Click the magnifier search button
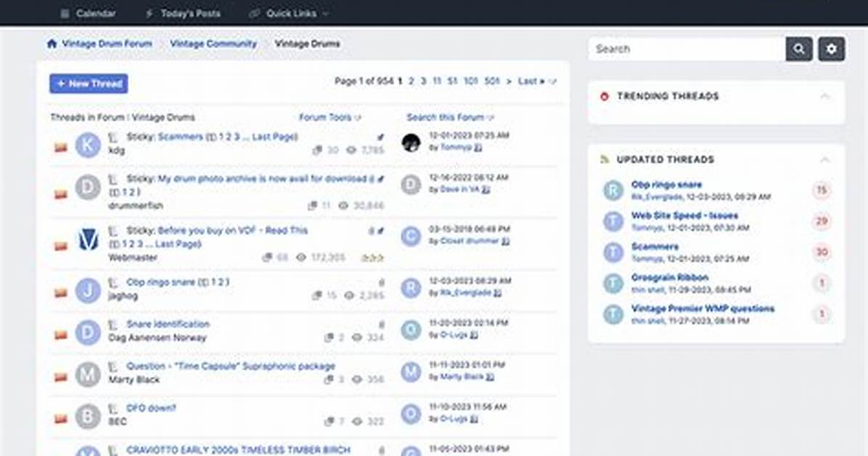This screenshot has width=868, height=456. pos(799,49)
